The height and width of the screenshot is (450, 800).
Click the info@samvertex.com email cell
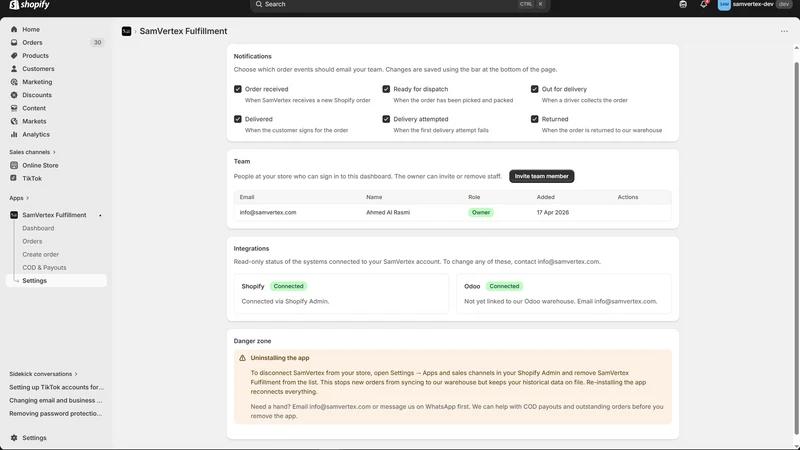268,212
